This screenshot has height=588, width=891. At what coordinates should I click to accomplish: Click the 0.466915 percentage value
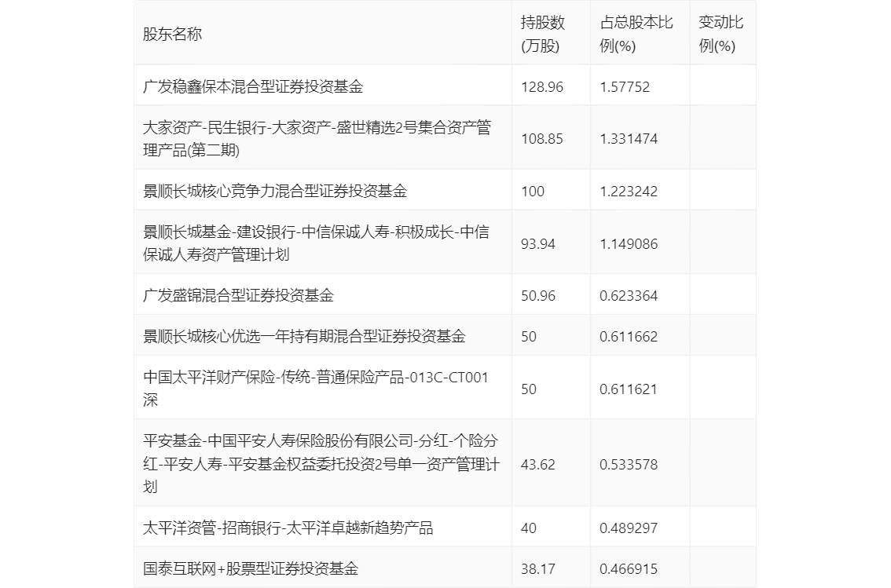629,568
